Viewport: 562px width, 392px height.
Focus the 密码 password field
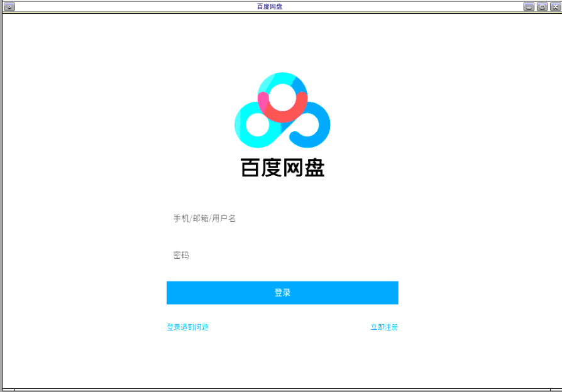(x=282, y=255)
